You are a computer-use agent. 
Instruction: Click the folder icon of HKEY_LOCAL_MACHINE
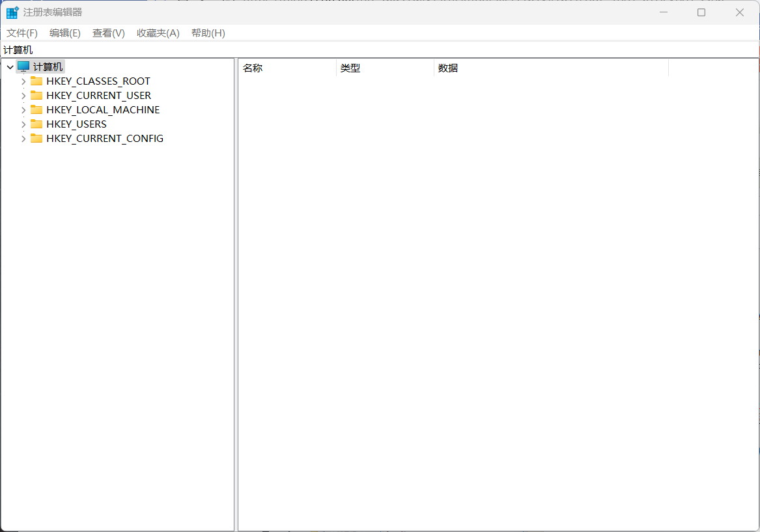(36, 109)
